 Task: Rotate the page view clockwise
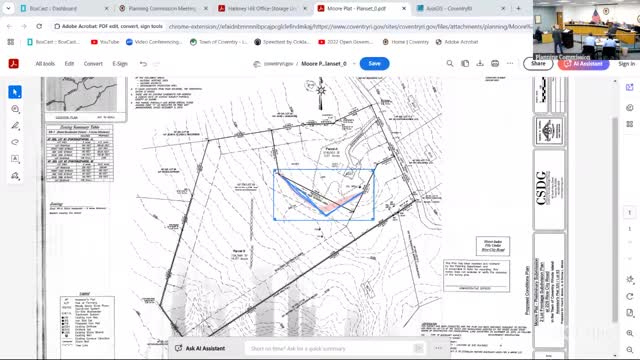[630, 296]
